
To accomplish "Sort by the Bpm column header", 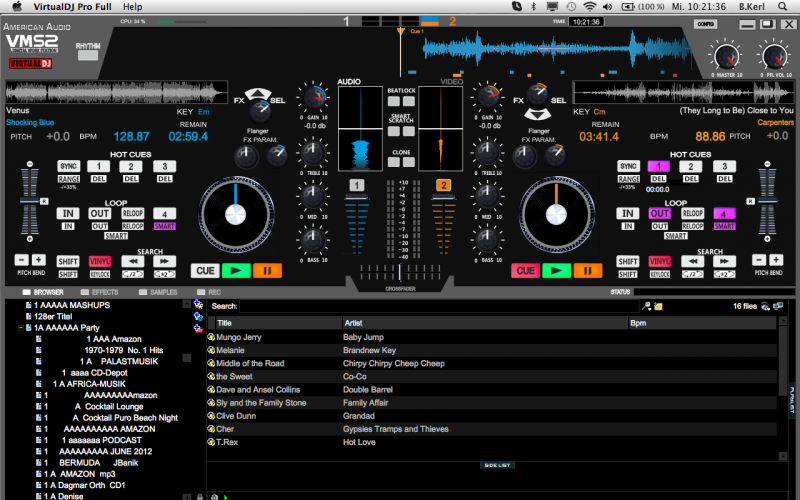I will click(702, 323).
